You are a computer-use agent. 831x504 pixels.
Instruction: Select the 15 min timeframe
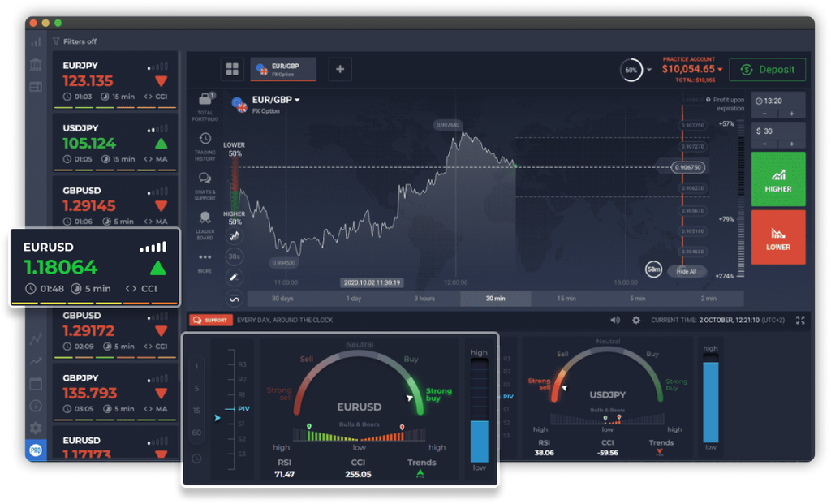tap(566, 299)
